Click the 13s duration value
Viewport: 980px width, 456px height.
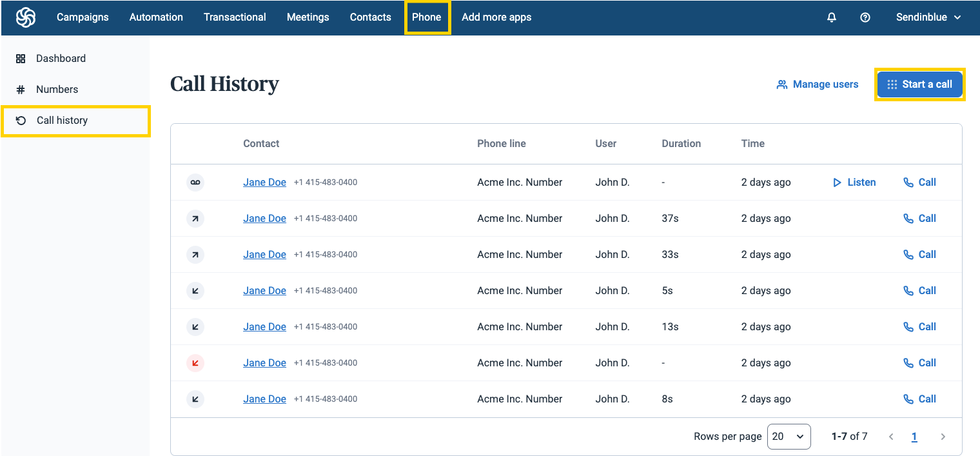[x=671, y=327]
